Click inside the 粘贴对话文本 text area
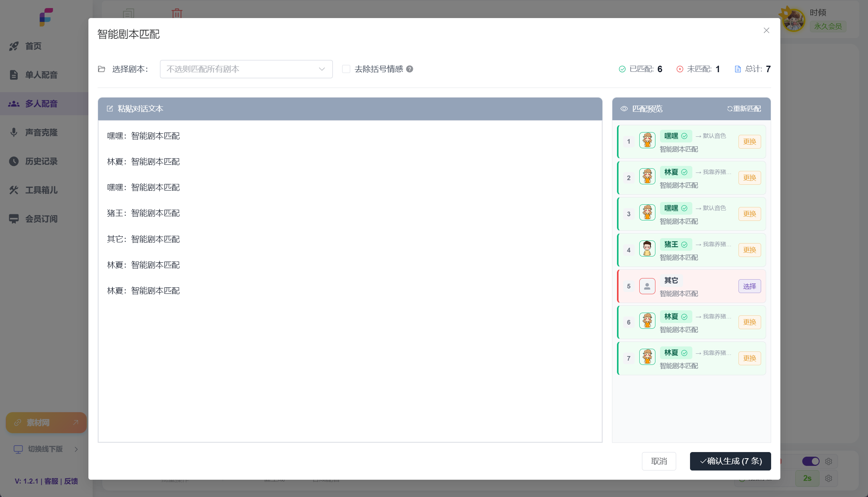Image resolution: width=868 pixels, height=497 pixels. click(x=350, y=365)
